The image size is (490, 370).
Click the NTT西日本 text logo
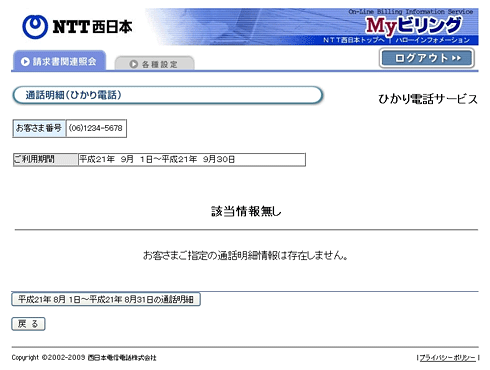(92, 27)
